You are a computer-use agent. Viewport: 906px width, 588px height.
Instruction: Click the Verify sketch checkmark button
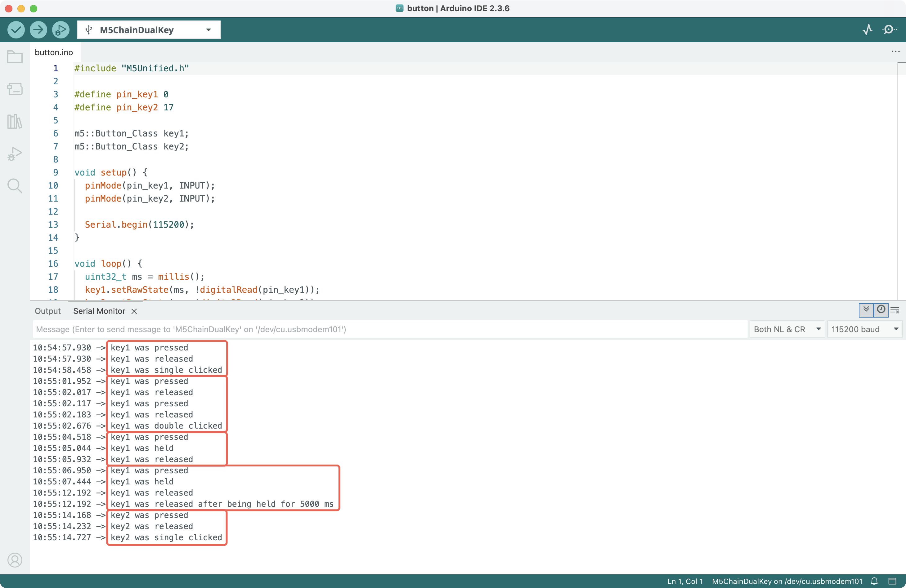16,30
